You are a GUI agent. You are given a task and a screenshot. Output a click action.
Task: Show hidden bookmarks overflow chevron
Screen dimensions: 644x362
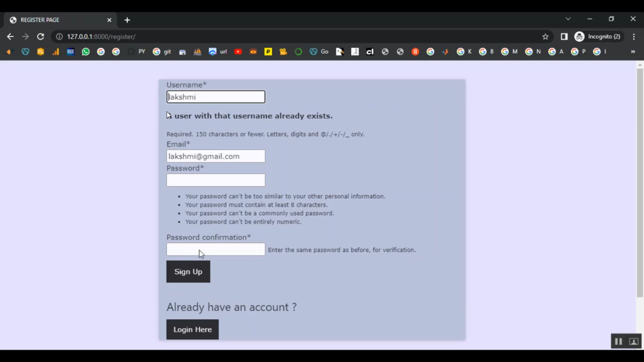(633, 52)
